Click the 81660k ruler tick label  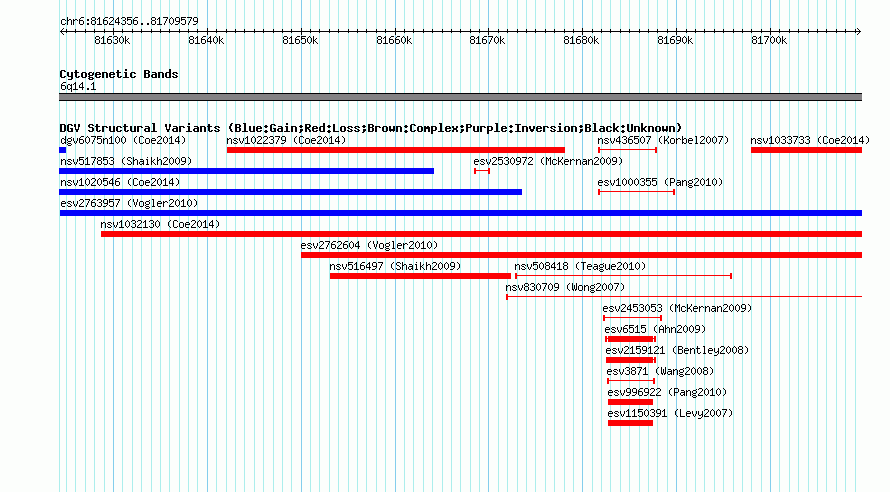pyautogui.click(x=394, y=40)
